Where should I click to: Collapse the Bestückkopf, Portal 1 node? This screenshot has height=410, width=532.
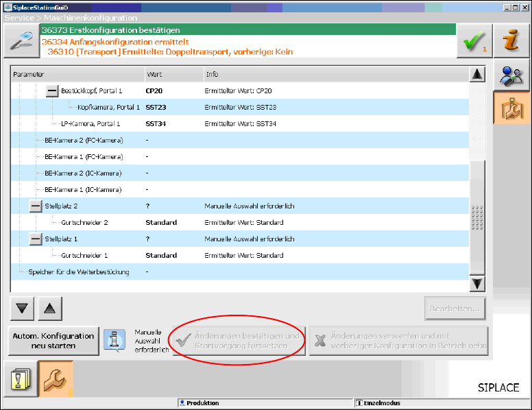coord(52,91)
